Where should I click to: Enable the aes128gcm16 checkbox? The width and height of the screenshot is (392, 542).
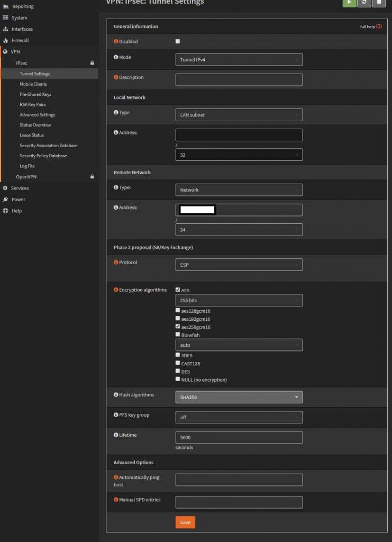tap(178, 310)
